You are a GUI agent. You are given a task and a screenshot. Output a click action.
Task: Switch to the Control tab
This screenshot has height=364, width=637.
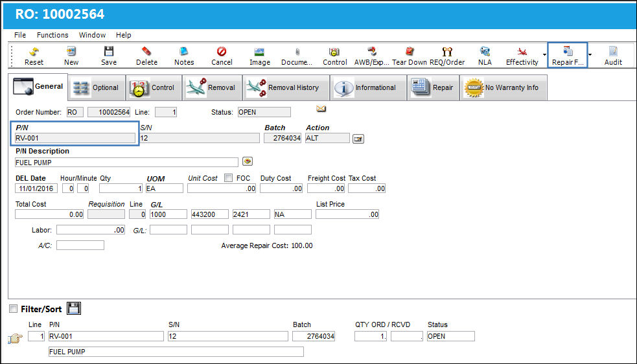pos(154,87)
